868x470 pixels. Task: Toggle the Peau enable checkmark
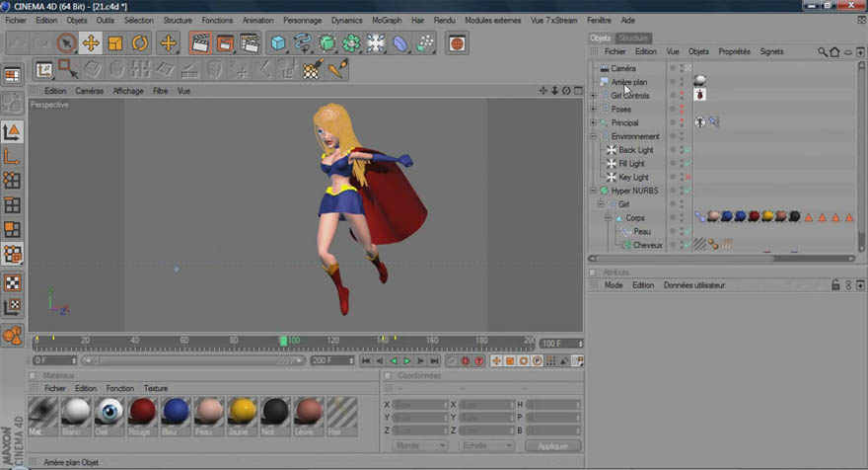click(688, 231)
